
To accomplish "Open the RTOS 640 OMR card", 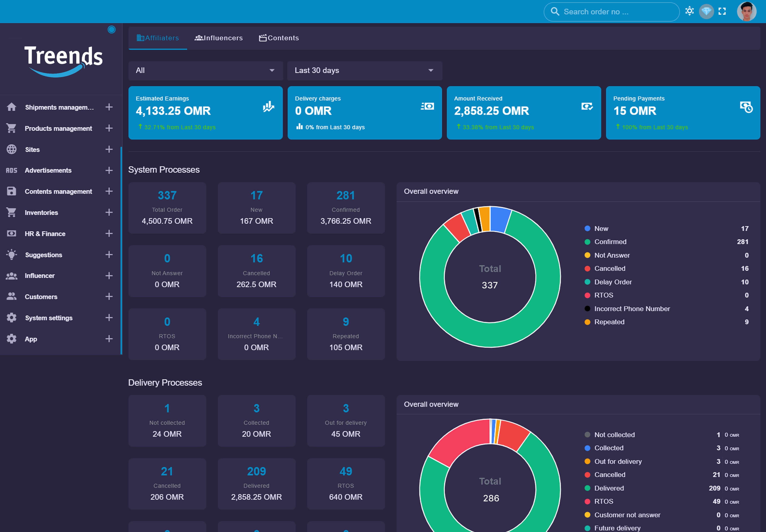I will coord(346,484).
